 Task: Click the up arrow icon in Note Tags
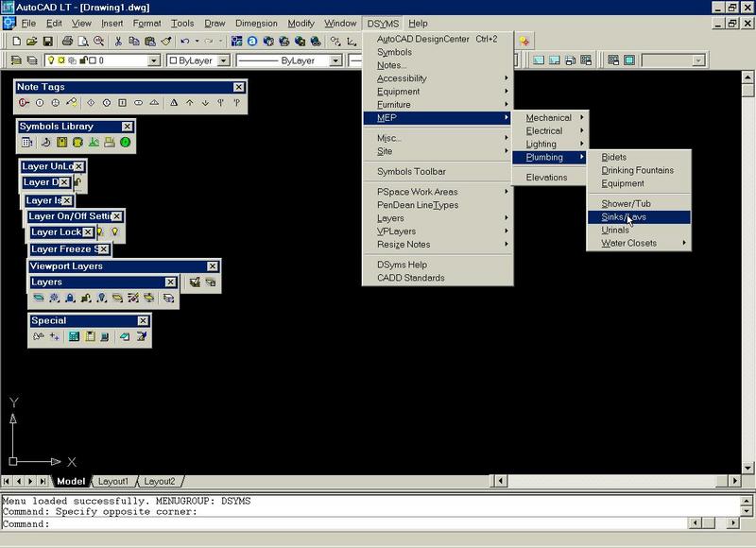[190, 103]
